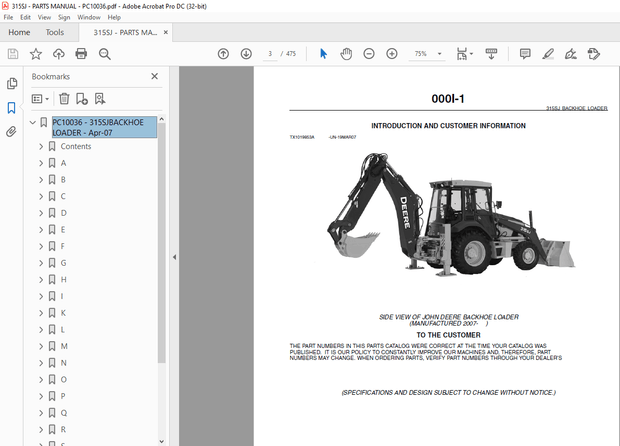Open the Help menu
Image resolution: width=620 pixels, height=446 pixels.
tap(114, 17)
